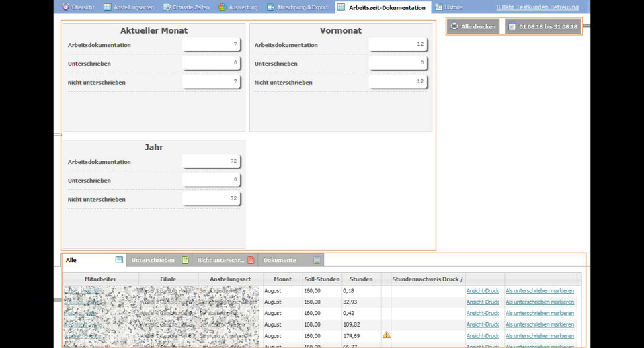Sort by Soll-Stunden column header

(322, 279)
